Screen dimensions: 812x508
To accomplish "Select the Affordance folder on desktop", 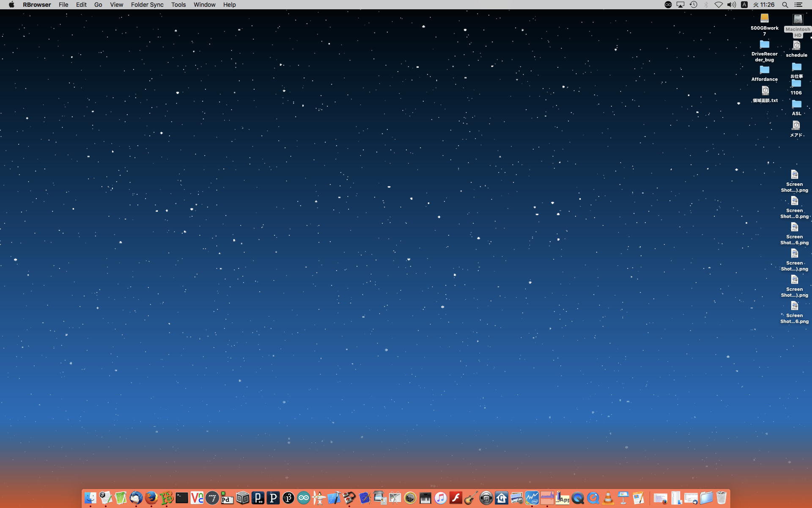I will [x=764, y=70].
